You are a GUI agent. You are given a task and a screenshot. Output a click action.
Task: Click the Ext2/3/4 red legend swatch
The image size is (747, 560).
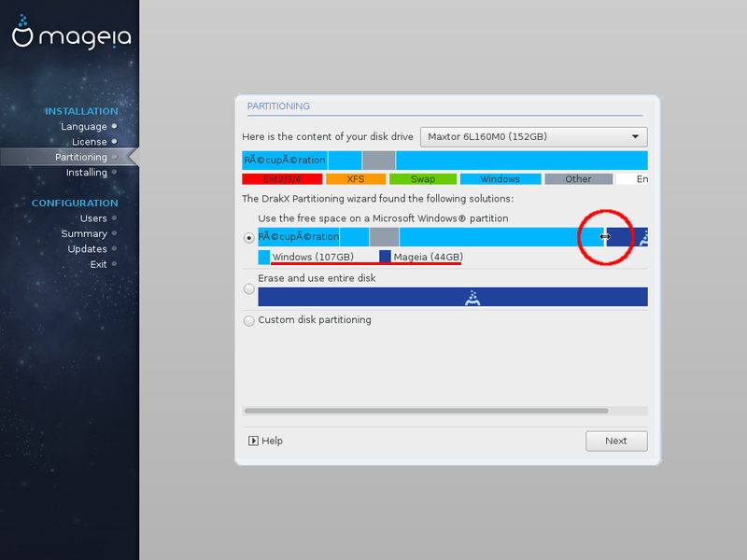(282, 179)
